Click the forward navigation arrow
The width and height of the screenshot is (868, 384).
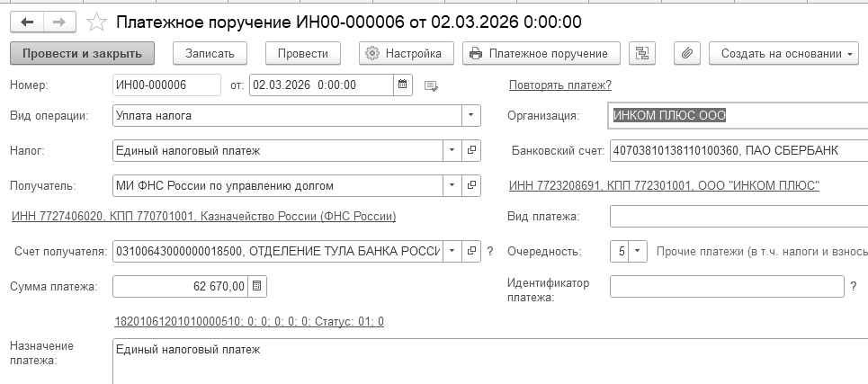(58, 21)
